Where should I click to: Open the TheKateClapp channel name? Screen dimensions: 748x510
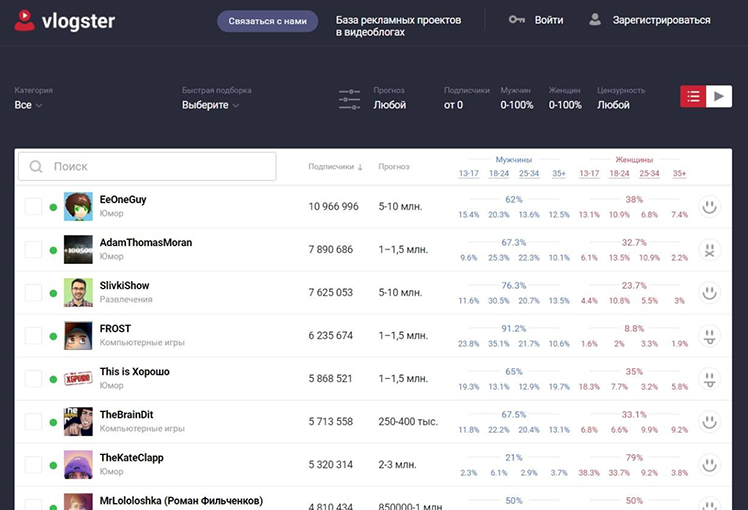point(131,458)
